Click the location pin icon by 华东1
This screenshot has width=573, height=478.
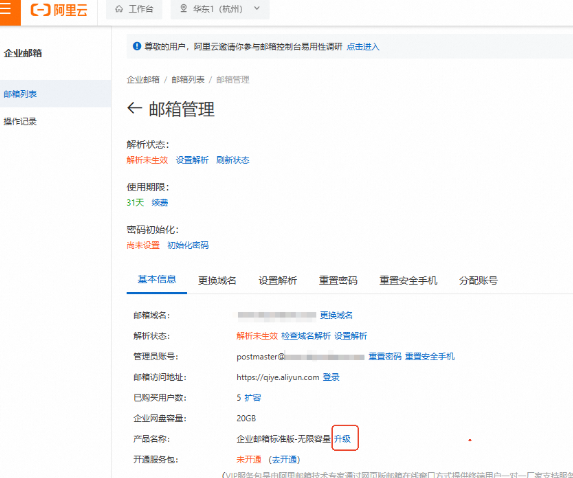(183, 8)
